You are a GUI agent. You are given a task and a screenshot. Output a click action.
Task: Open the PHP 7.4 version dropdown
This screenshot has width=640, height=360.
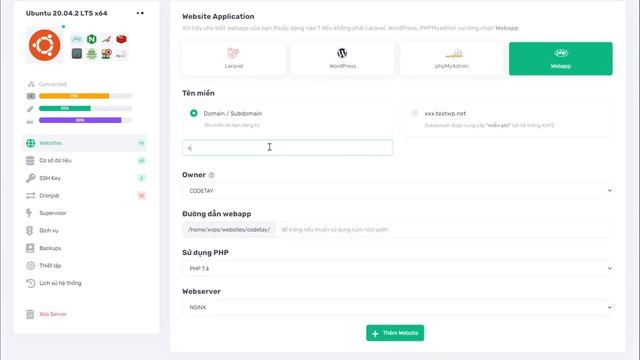point(397,268)
